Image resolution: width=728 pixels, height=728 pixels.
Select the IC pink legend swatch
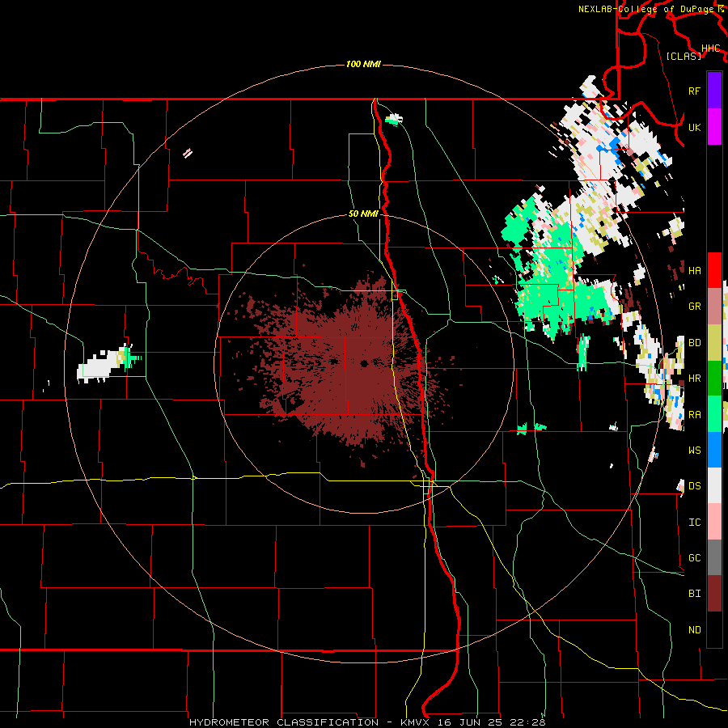[x=714, y=522]
